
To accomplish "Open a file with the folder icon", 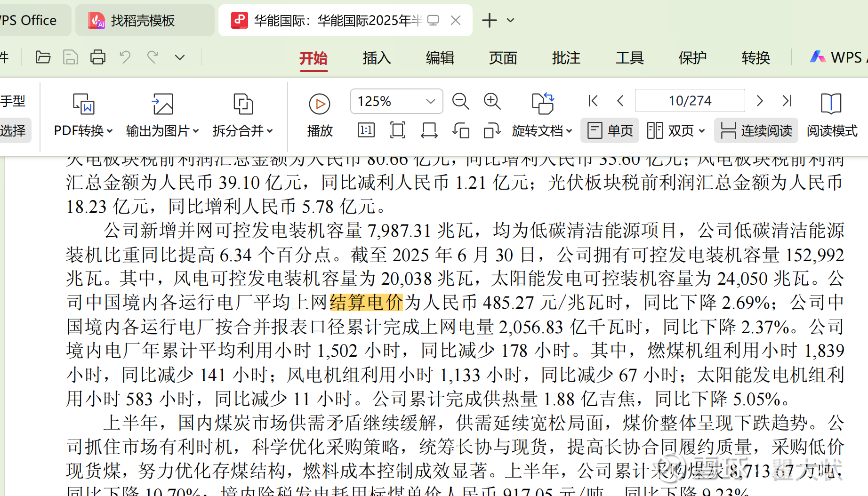I will click(x=43, y=57).
